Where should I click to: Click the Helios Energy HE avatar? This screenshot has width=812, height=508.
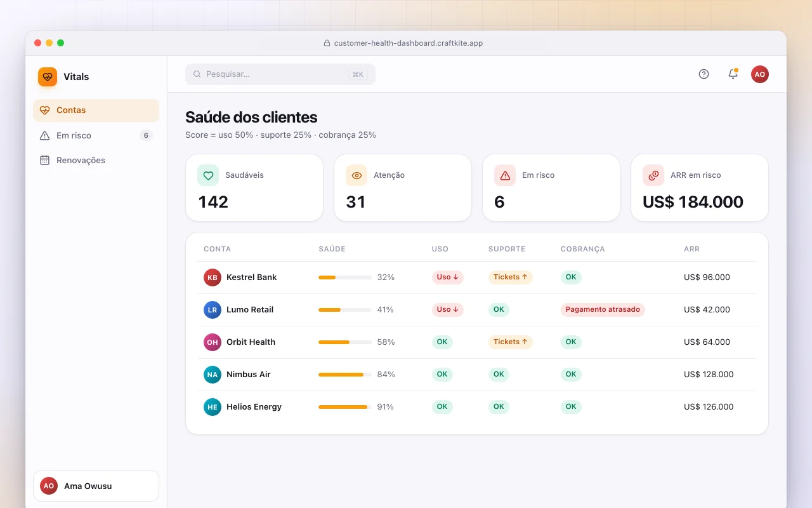[x=213, y=407]
